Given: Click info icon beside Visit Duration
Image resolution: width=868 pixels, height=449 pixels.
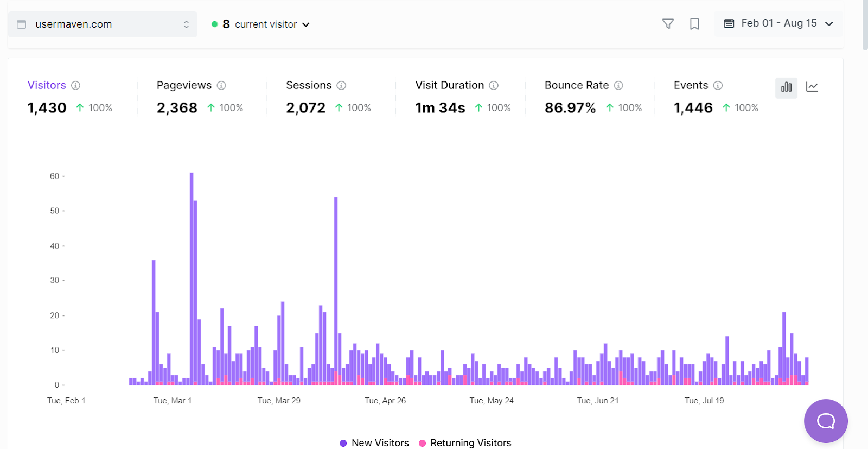Looking at the screenshot, I should pos(494,85).
